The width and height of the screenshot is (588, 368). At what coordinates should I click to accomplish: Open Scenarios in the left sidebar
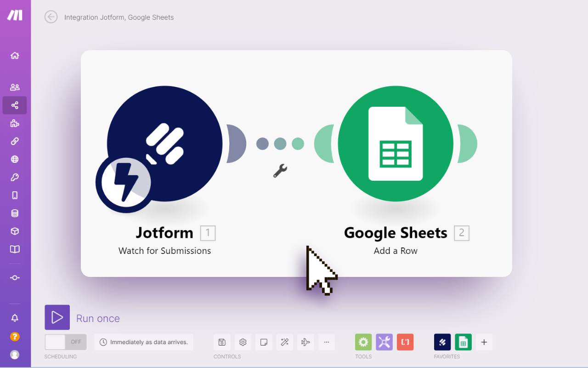pyautogui.click(x=15, y=105)
